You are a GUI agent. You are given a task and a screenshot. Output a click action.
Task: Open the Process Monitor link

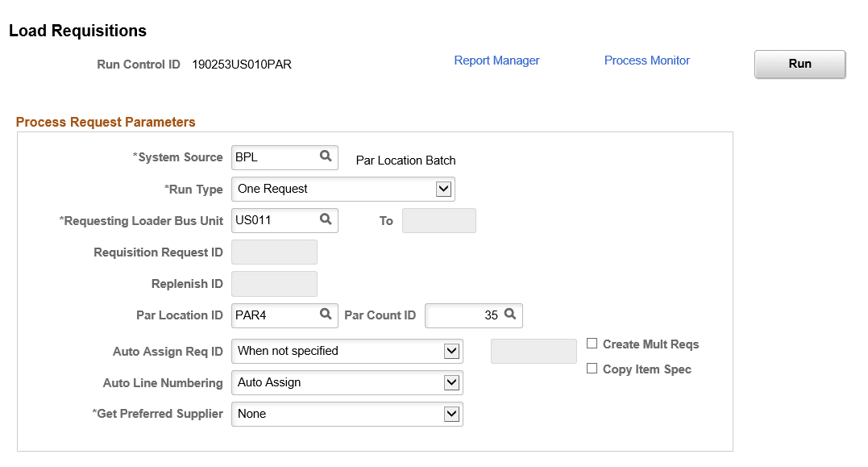click(x=646, y=60)
